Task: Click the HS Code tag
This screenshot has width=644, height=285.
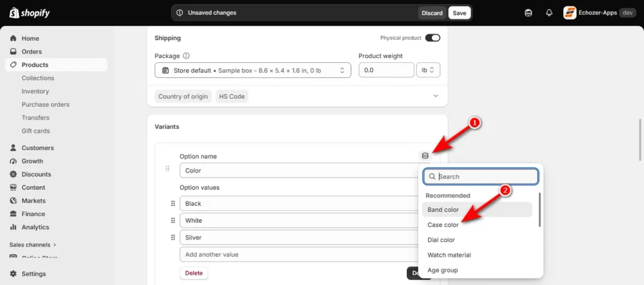Action: click(x=231, y=96)
